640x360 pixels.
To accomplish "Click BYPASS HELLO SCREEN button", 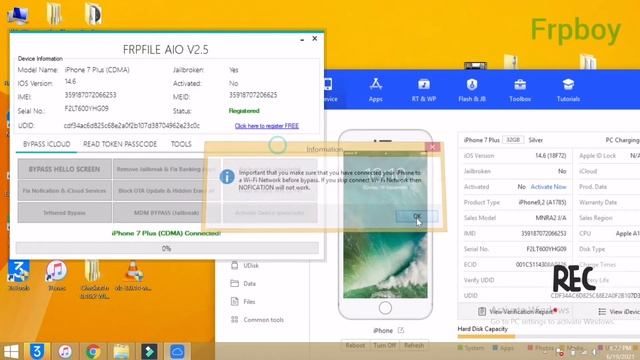I will coord(64,169).
